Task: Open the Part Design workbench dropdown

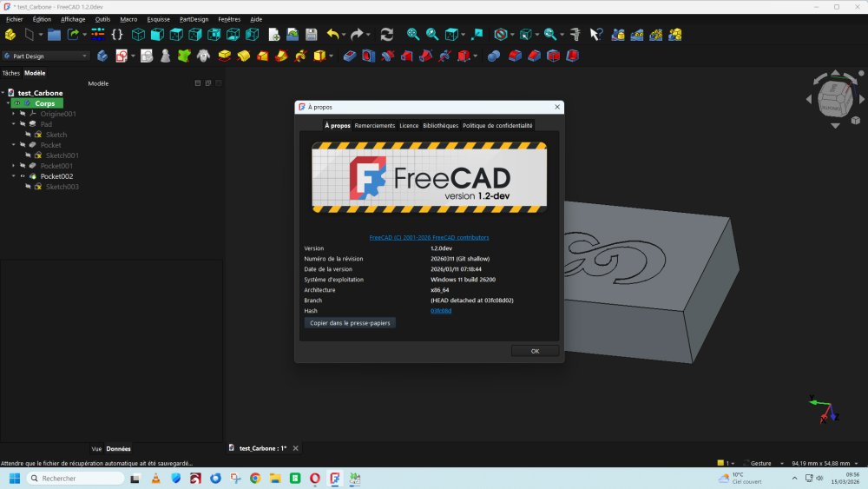Action: (x=45, y=56)
